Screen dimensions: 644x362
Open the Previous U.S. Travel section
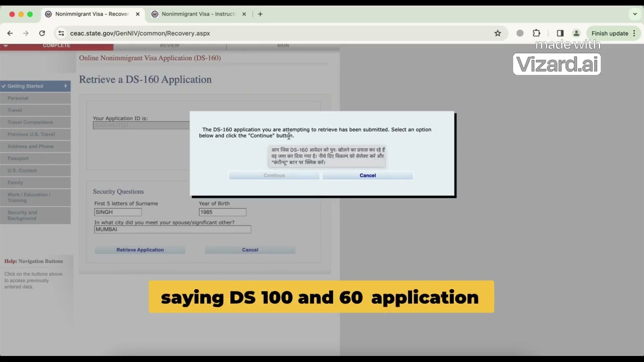pyautogui.click(x=35, y=134)
